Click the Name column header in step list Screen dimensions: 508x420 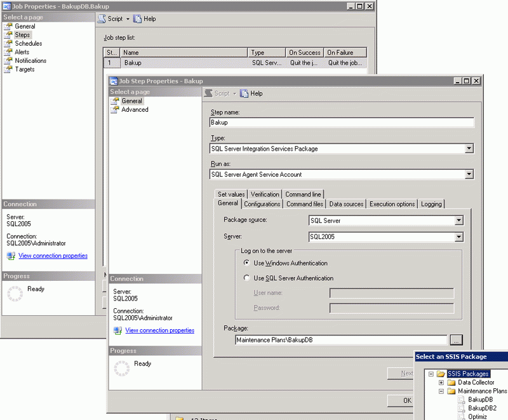[x=184, y=53]
